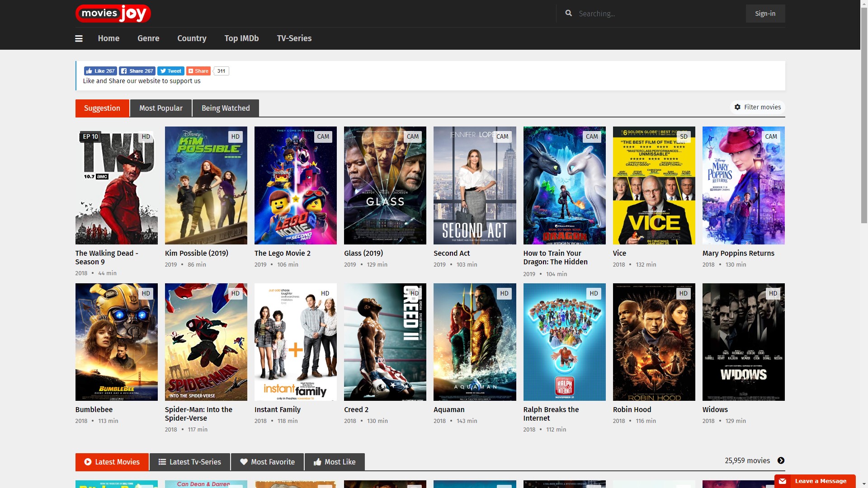Click Top IMDb menu item
Viewport: 868px width, 488px height.
(241, 38)
